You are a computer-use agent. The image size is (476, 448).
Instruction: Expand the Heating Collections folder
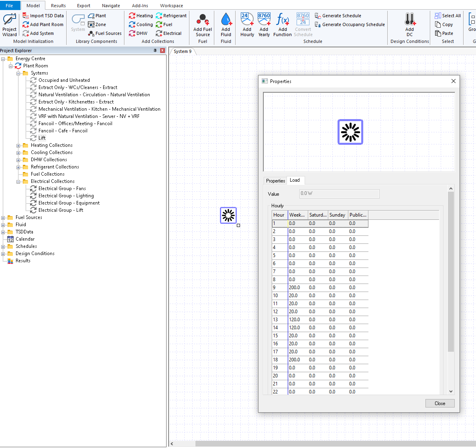point(18,146)
